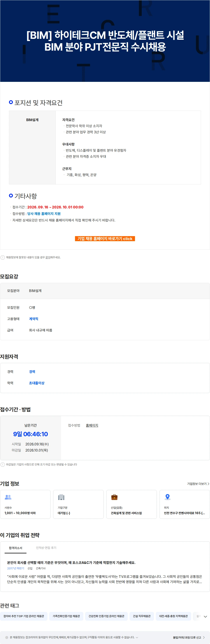Viewport: 210px width, 644px height.
Task: Click the BIM설계 position cell in table
Action: [x=32, y=147]
